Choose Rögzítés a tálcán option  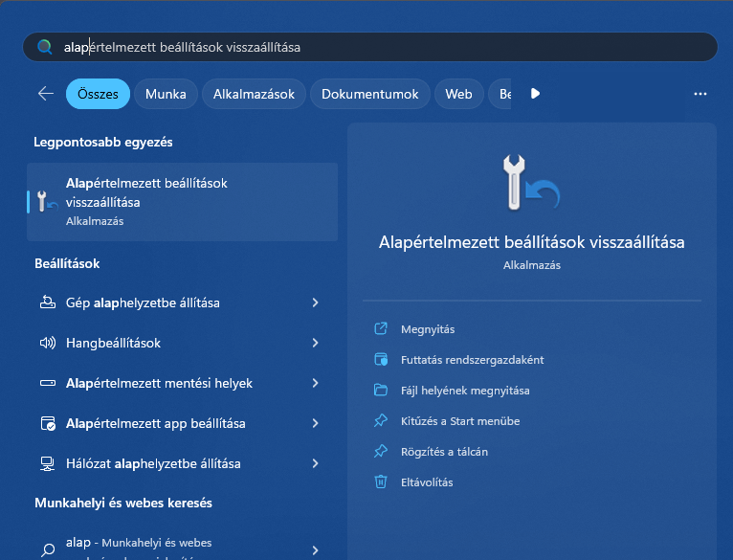(x=445, y=452)
